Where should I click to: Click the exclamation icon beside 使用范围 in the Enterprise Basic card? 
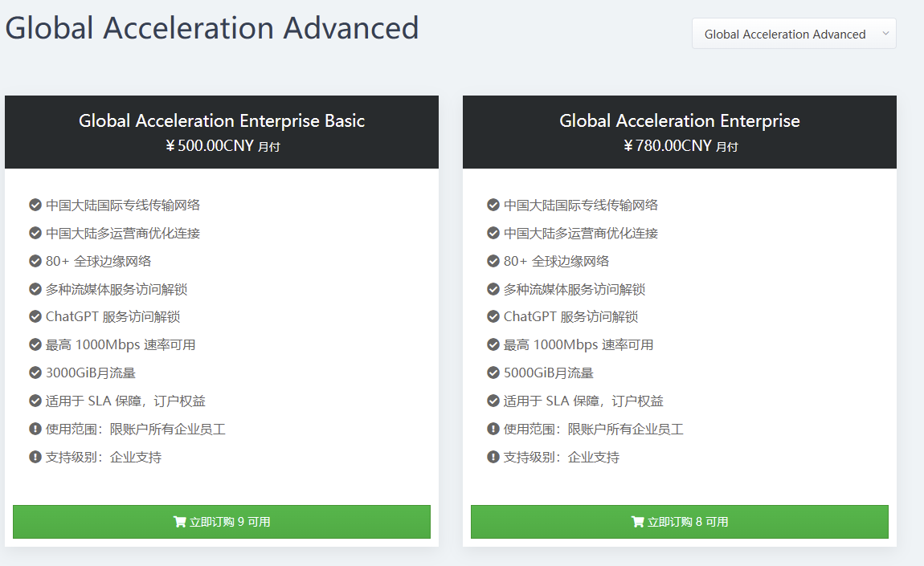click(x=35, y=429)
